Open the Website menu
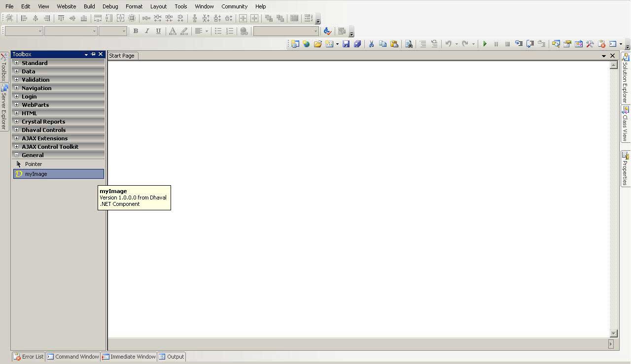 click(66, 6)
